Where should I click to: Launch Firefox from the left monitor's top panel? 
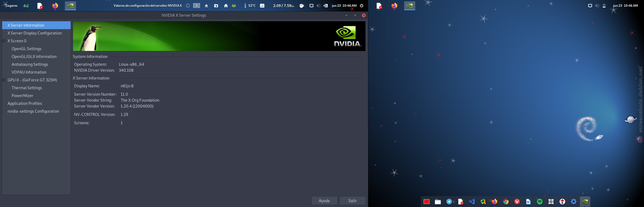[x=55, y=6]
